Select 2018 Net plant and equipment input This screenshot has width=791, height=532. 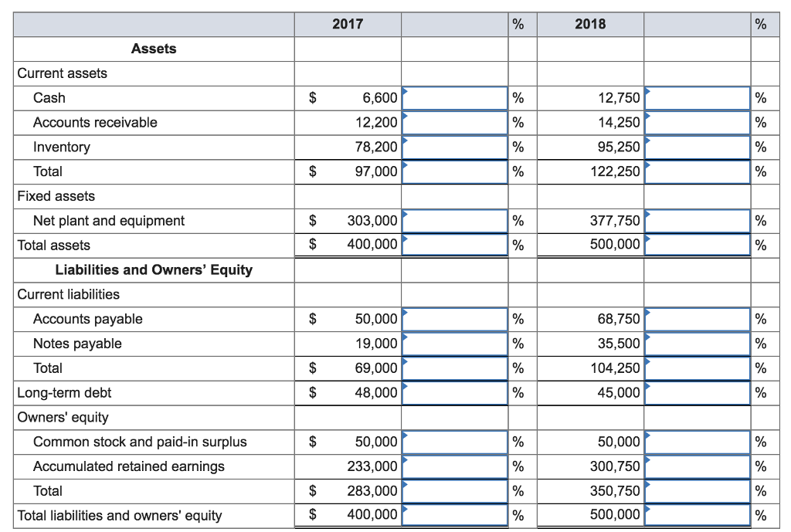click(698, 221)
